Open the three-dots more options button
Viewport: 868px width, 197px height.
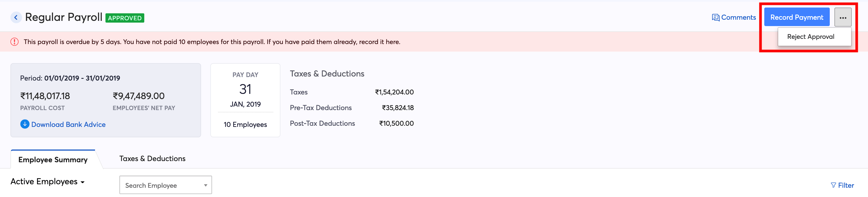point(843,17)
